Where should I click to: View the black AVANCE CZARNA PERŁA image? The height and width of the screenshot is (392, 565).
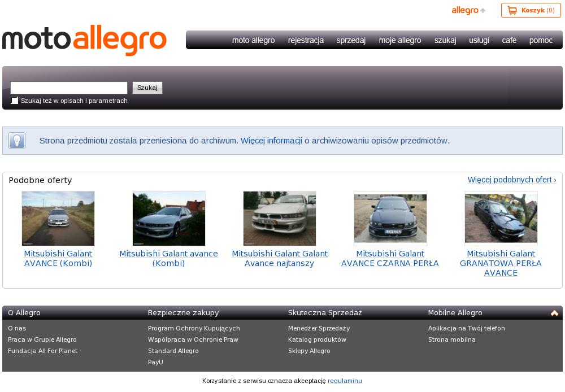click(x=390, y=218)
